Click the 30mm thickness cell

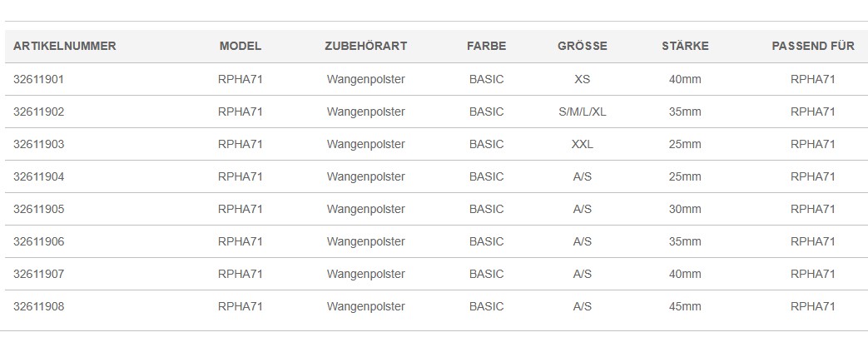[x=685, y=209]
